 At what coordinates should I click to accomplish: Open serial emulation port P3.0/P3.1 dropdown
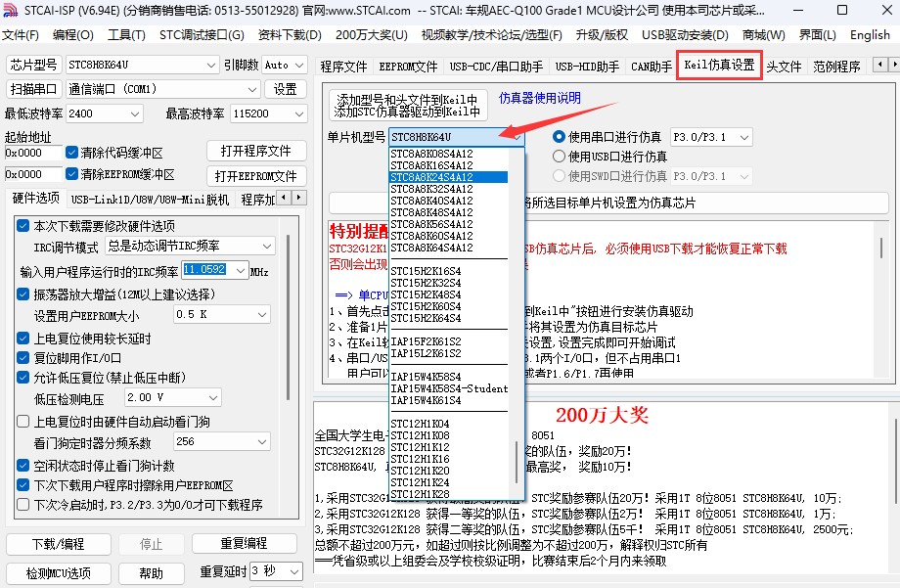tap(711, 137)
